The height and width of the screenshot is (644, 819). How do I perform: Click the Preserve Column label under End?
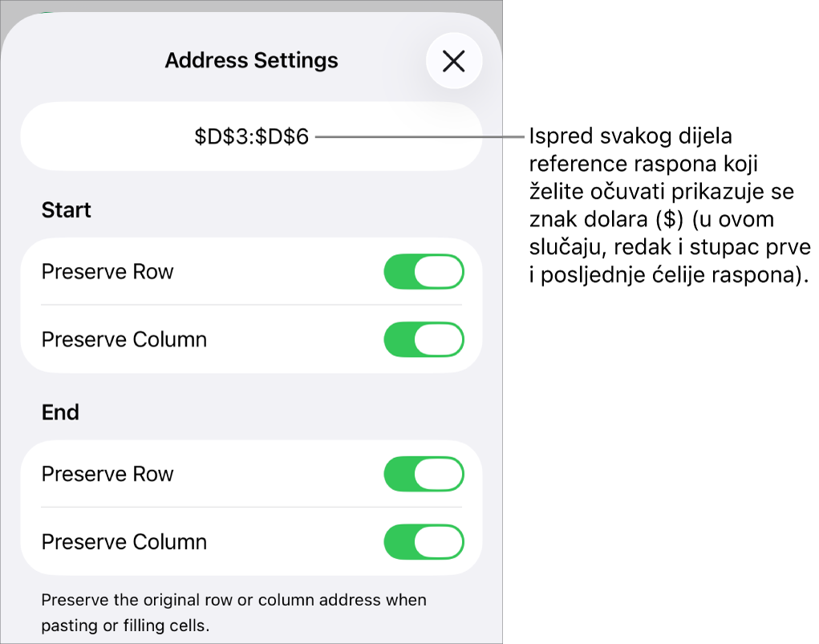[x=124, y=541]
